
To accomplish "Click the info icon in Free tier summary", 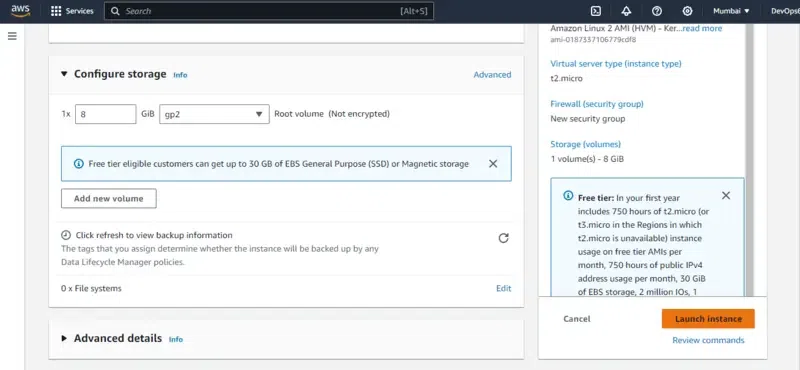I will pos(568,196).
